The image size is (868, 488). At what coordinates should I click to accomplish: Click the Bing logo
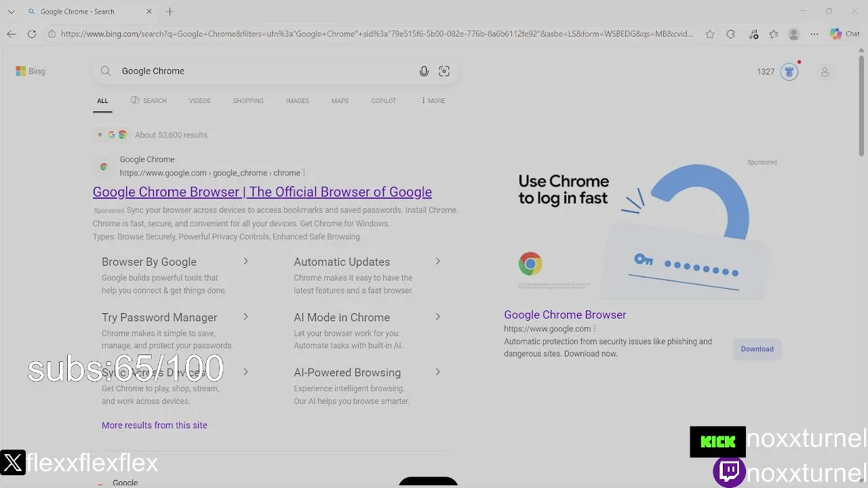coord(31,71)
